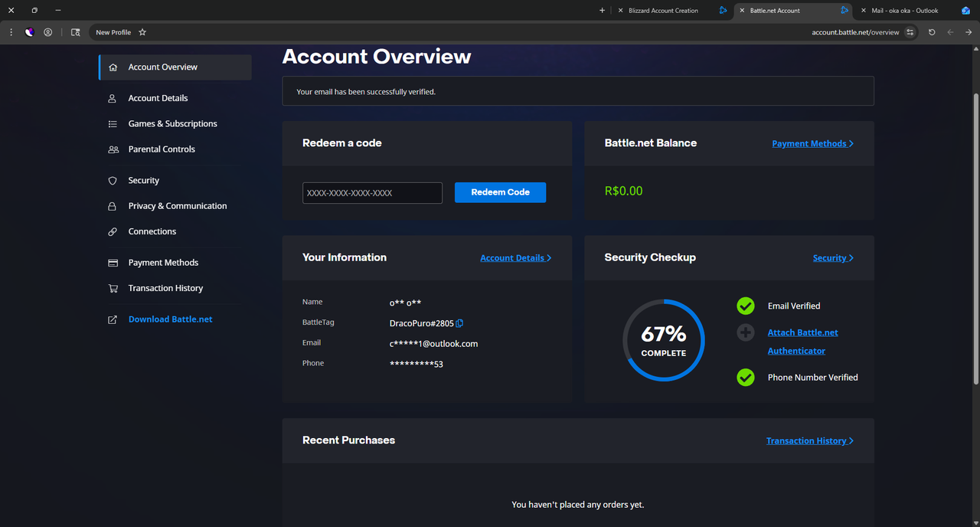Open a new browser tab
Screen dimensions: 980x527
point(602,11)
